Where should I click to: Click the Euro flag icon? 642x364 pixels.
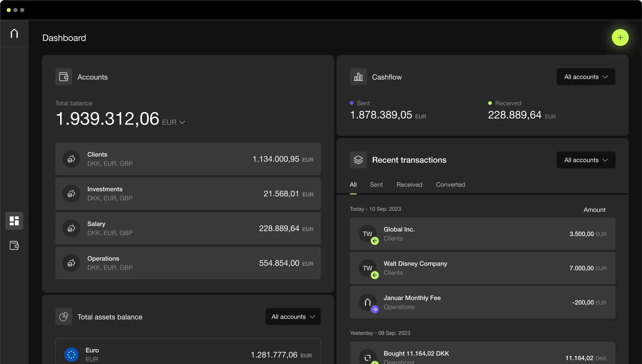71,355
